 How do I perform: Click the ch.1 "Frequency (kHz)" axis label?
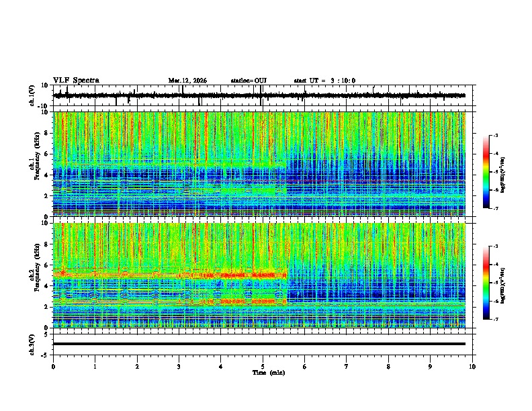pyautogui.click(x=37, y=156)
